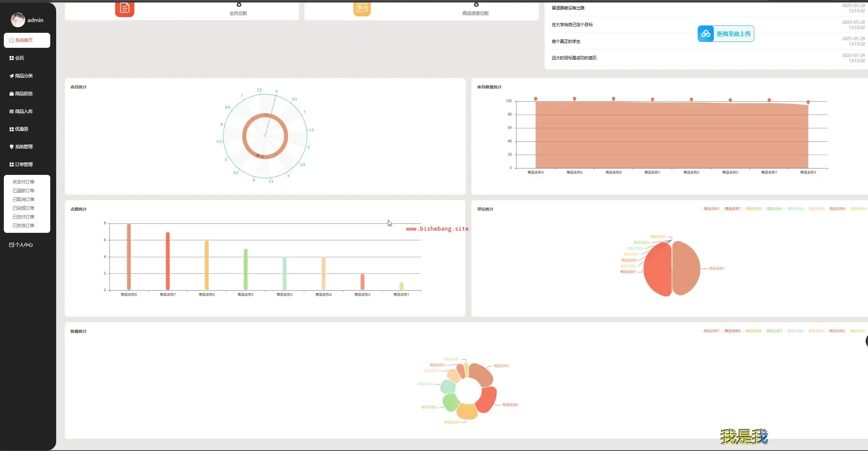Click the briefcase icon beside 商品信息

12,94
